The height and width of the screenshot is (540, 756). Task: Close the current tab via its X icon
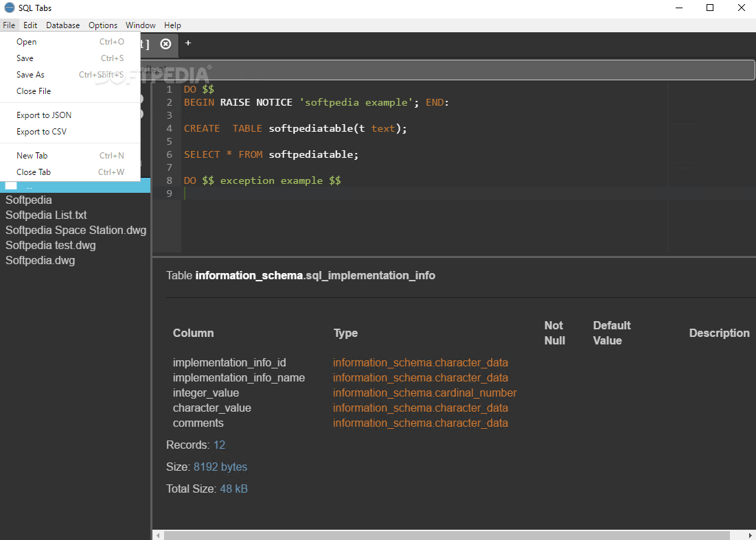(x=165, y=44)
